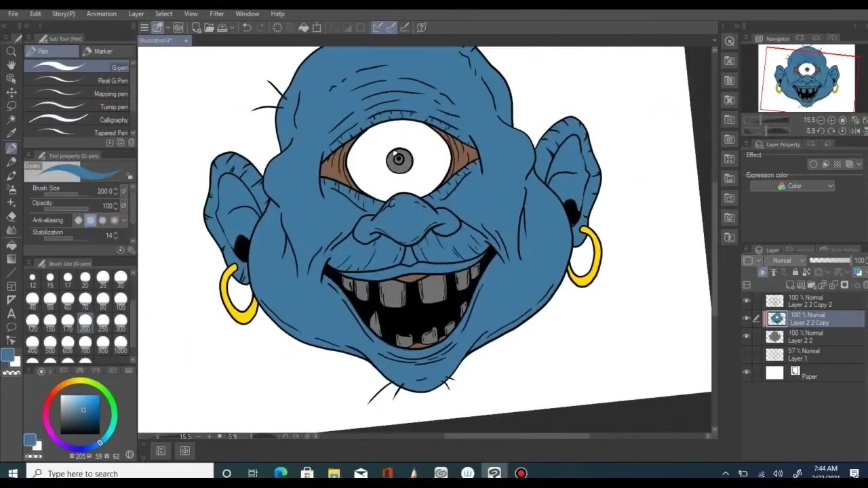Select the Zoom magnifier tool
This screenshot has width=868, height=488.
tap(12, 52)
